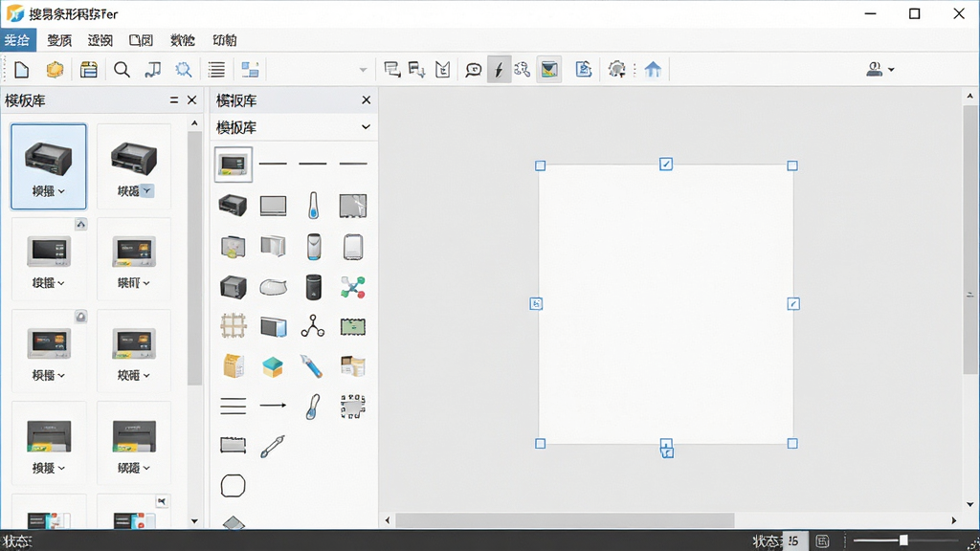This screenshot has width=980, height=551.
Task: Open dropdown under the selected printer template
Action: point(61,191)
